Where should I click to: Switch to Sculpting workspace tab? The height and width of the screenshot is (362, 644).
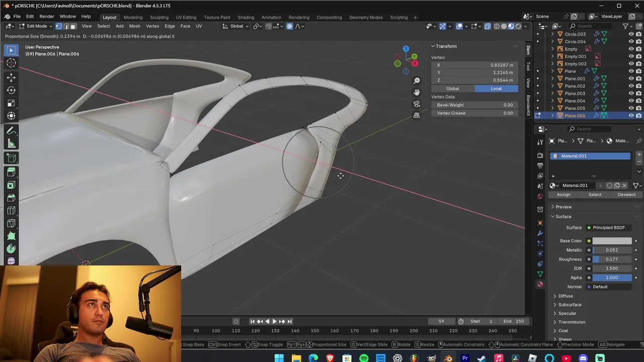pos(159,18)
